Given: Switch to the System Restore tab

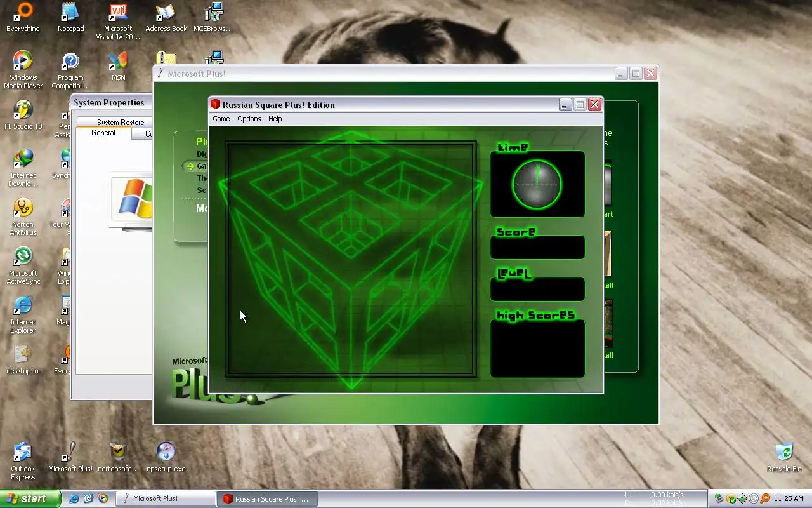Looking at the screenshot, I should pyautogui.click(x=121, y=122).
